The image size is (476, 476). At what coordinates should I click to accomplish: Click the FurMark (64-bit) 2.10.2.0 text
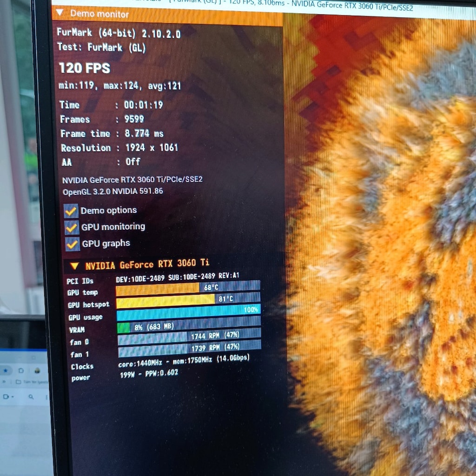click(119, 33)
